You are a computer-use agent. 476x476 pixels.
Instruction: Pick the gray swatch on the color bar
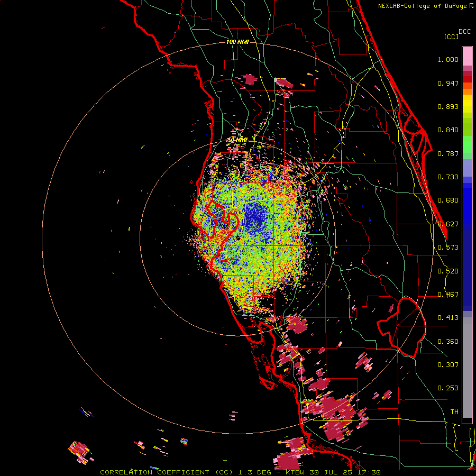467,368
